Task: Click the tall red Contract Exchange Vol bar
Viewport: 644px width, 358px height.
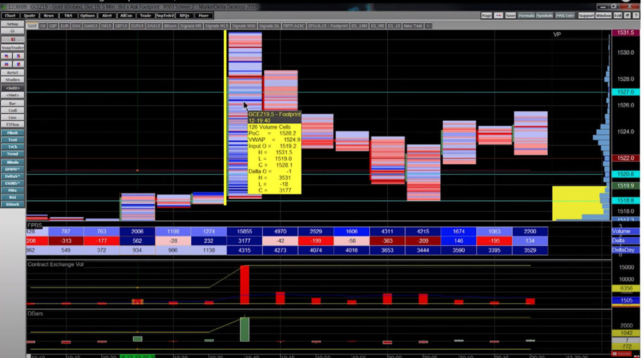Action: (x=245, y=284)
